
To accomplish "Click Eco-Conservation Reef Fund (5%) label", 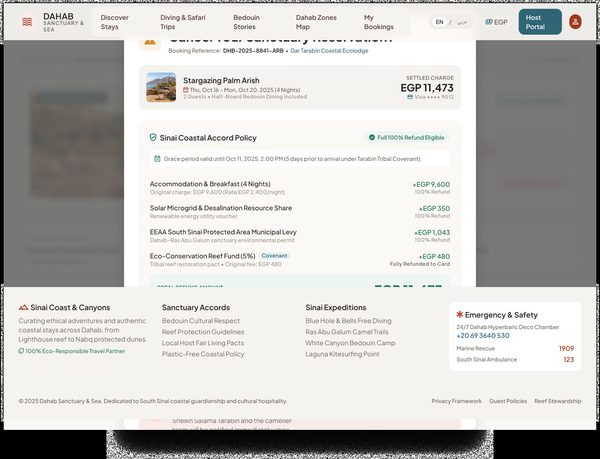I will pos(202,256).
